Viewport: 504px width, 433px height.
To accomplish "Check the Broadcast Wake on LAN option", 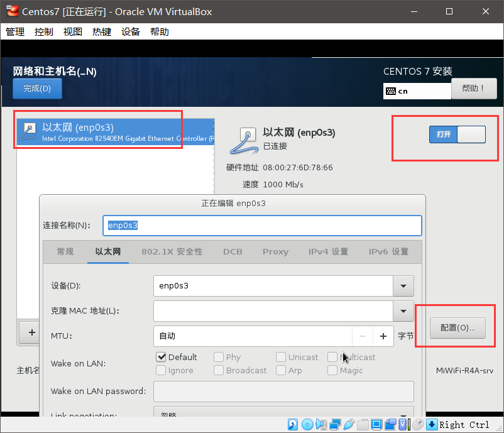I will click(219, 370).
